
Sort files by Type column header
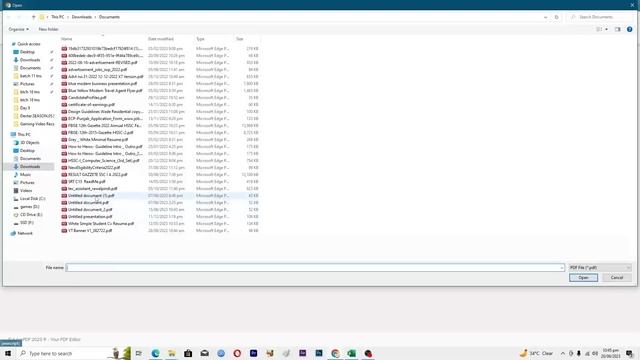tap(200, 39)
